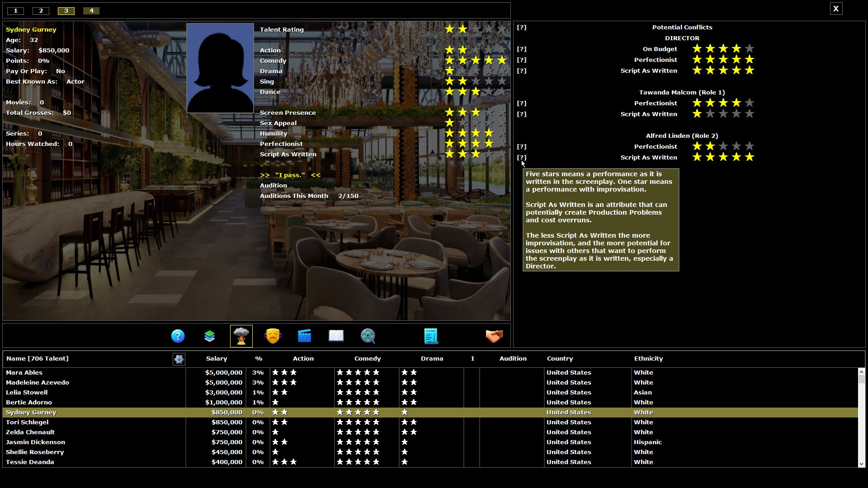
Task: Click the handshake deals icon
Action: click(495, 336)
